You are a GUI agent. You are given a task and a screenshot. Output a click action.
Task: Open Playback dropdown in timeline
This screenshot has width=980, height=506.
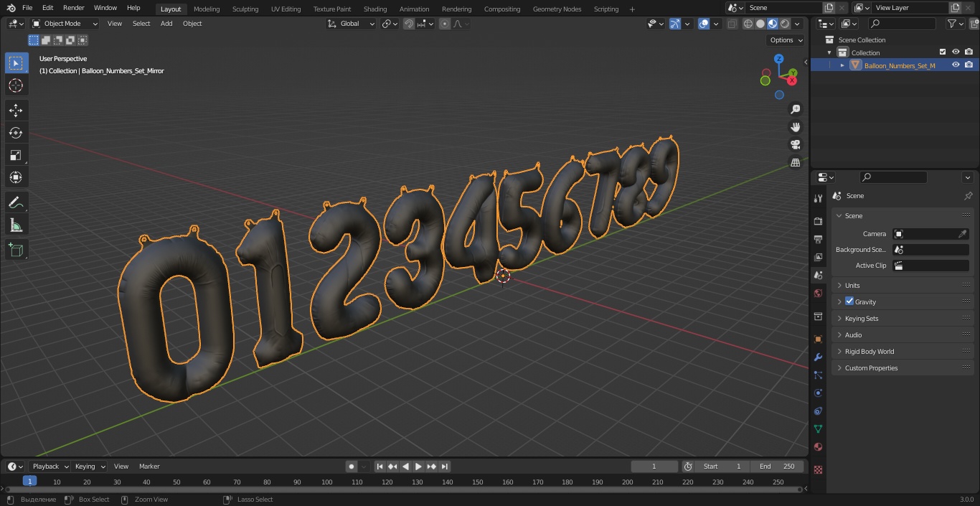tap(50, 467)
